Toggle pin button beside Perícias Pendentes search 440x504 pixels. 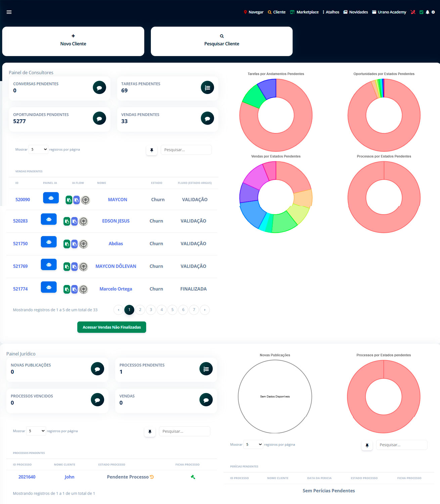[x=367, y=445]
